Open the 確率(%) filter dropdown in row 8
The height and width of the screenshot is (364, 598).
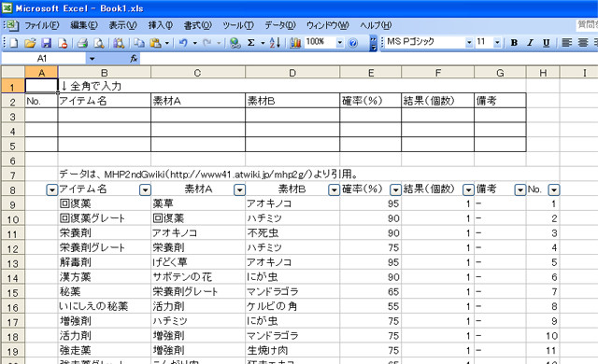[395, 189]
